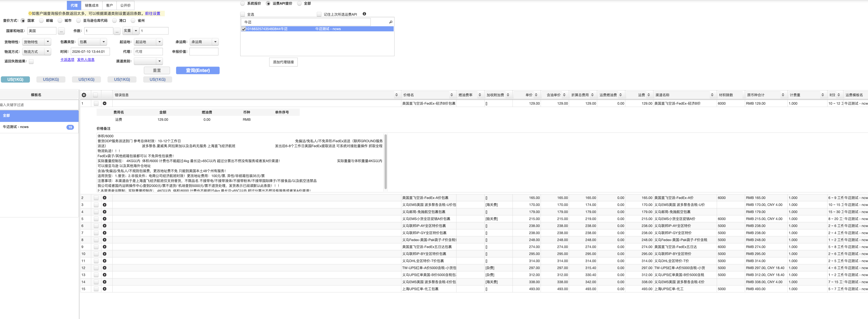Sort by the 运费 column arrows
Image resolution: width=868 pixels, height=319 pixels.
point(649,95)
